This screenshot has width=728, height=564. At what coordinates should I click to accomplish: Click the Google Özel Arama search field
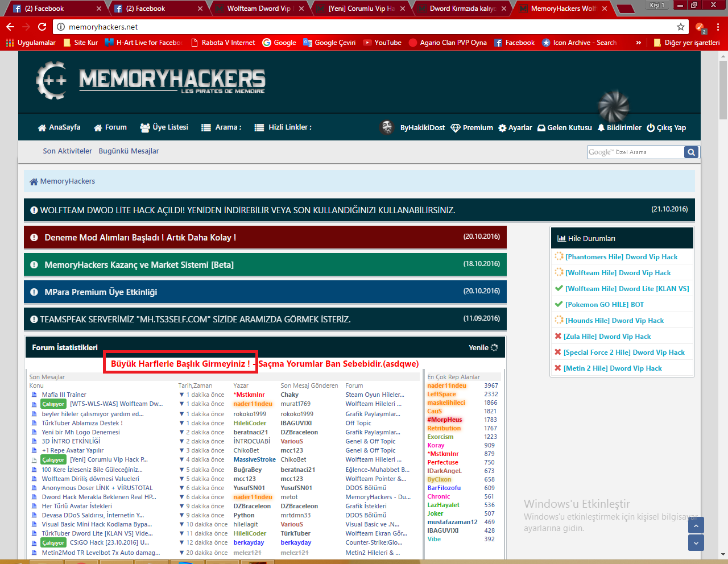[x=635, y=152]
